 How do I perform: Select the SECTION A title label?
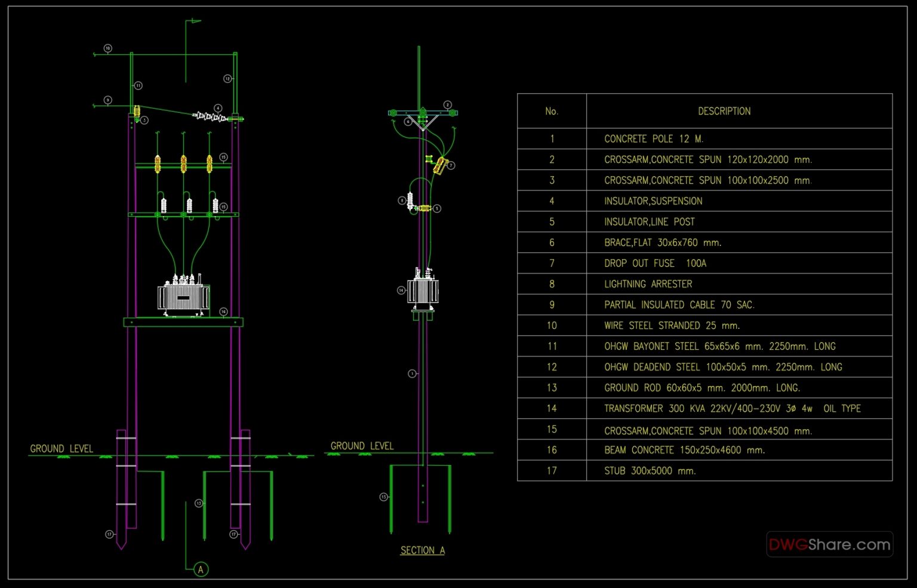[422, 550]
